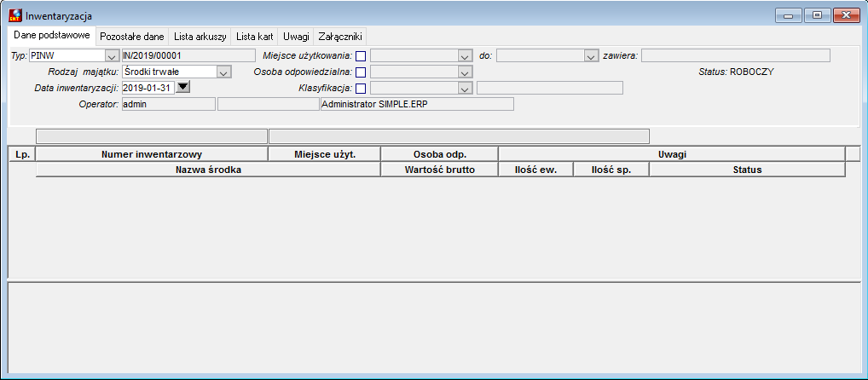This screenshot has width=868, height=380.
Task: Enable the Miejsce użytkowania checkbox
Action: click(361, 56)
